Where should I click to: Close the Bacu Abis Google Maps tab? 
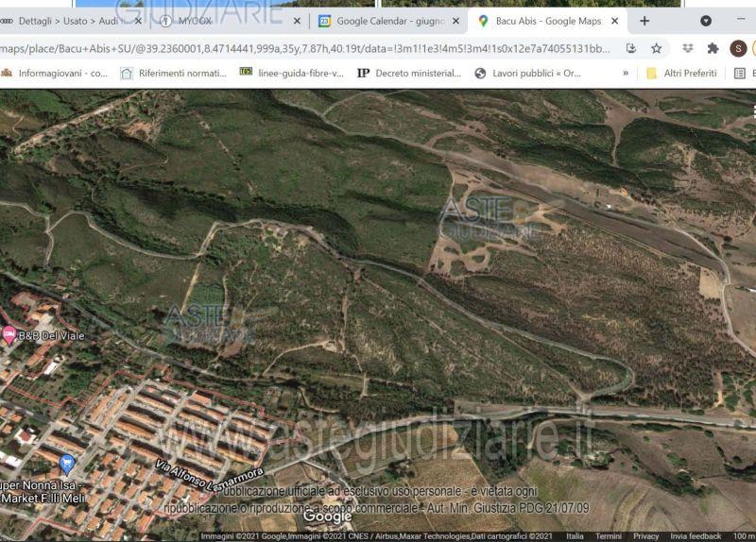615,21
